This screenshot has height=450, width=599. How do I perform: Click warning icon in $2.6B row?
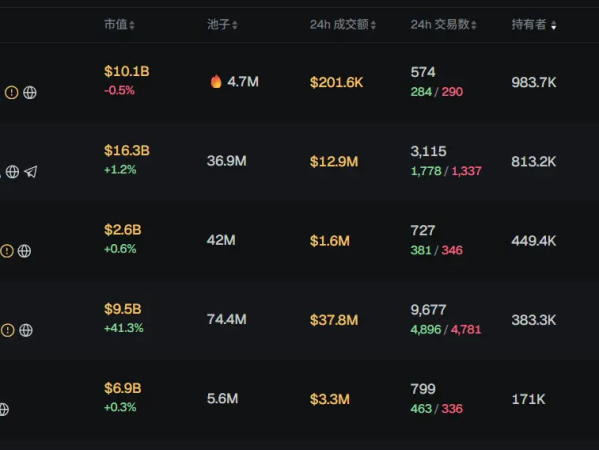tap(6, 251)
